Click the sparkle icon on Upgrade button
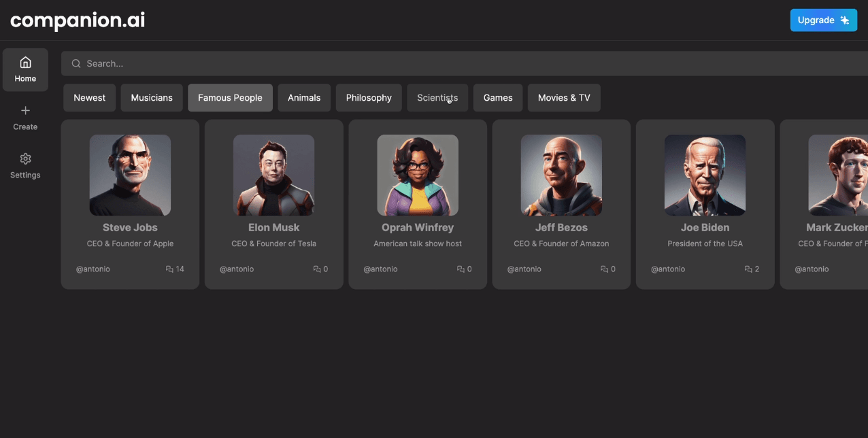 [x=845, y=20]
